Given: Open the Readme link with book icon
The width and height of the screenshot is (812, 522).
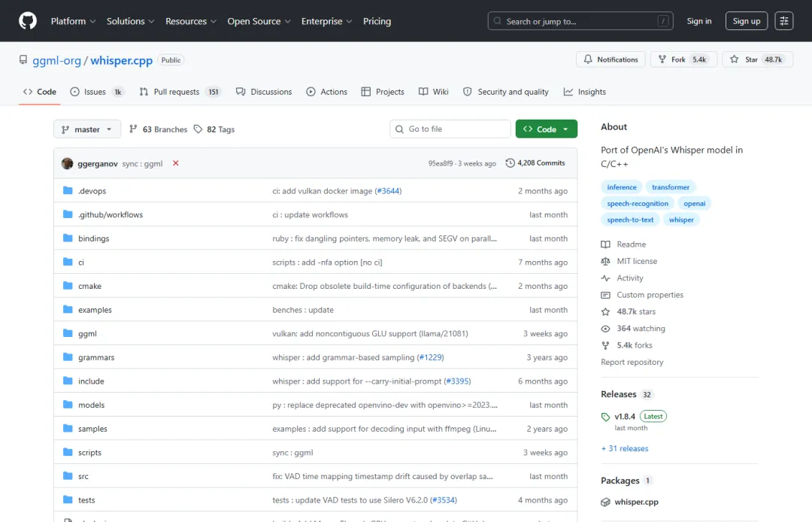Looking at the screenshot, I should [623, 244].
